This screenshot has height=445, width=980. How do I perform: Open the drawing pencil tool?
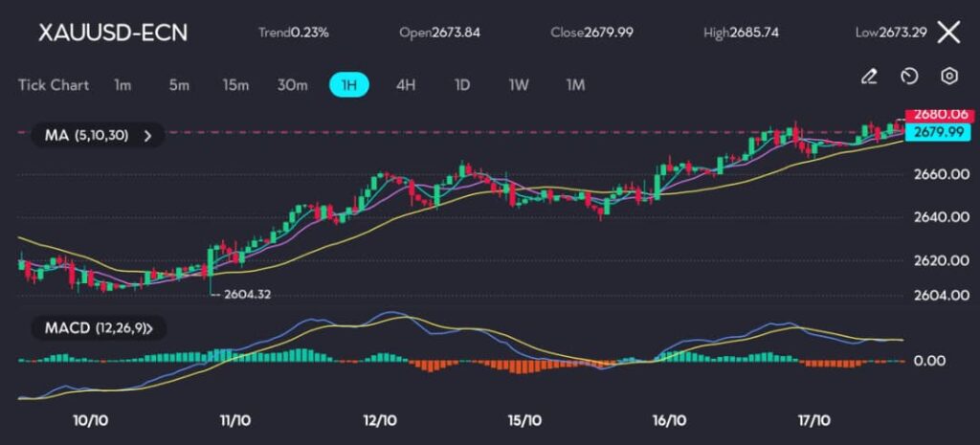tap(869, 77)
